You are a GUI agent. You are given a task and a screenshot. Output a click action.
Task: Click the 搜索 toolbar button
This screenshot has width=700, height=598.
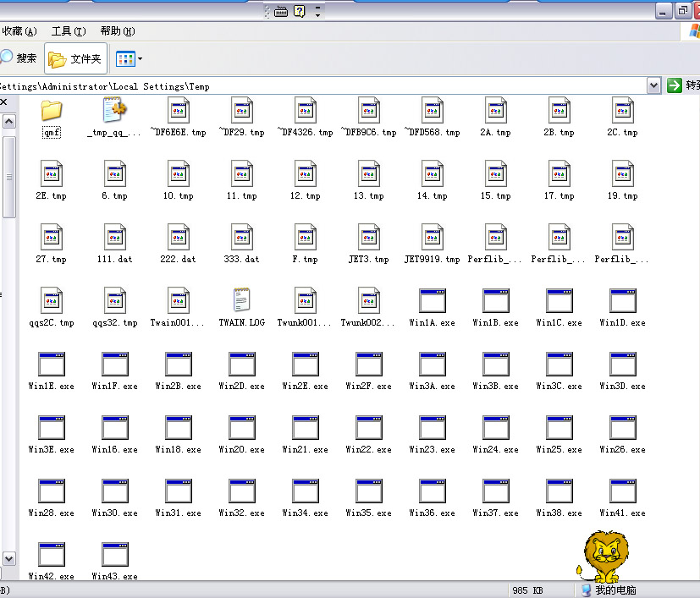[19, 58]
